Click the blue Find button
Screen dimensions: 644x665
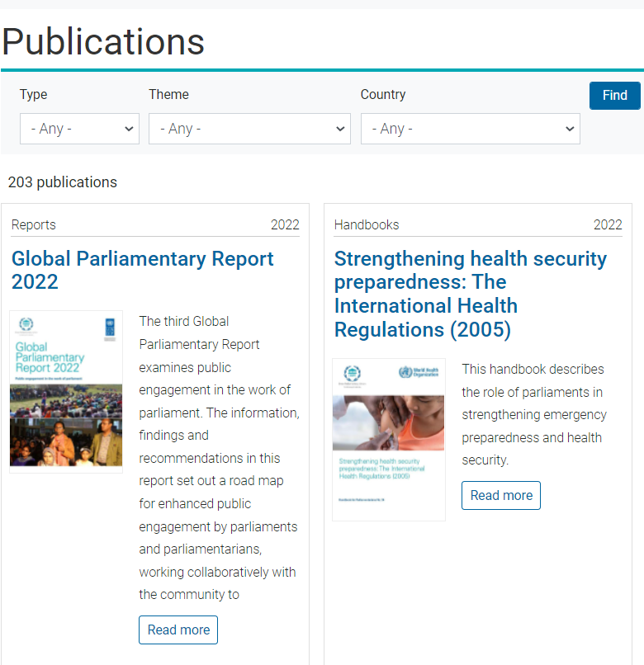pyautogui.click(x=615, y=96)
